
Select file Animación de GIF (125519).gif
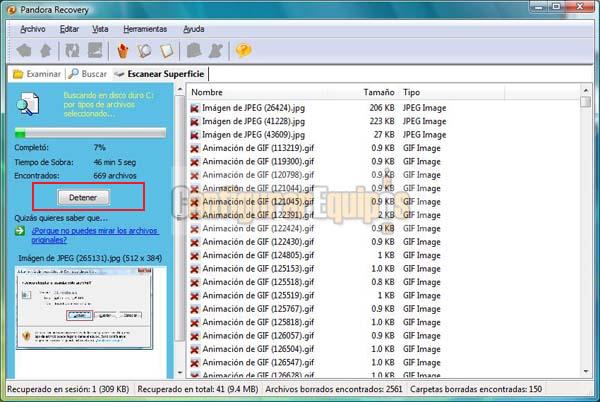[258, 296]
